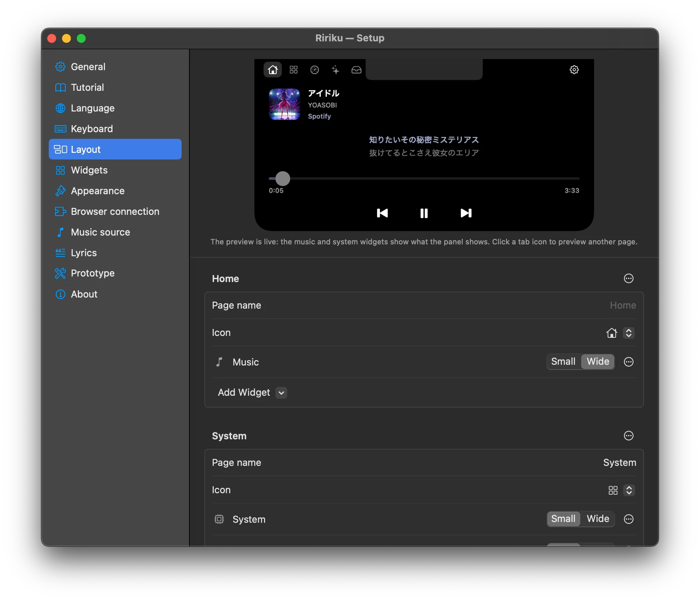Click the Appearance paintbrush icon
This screenshot has width=700, height=601.
60,191
